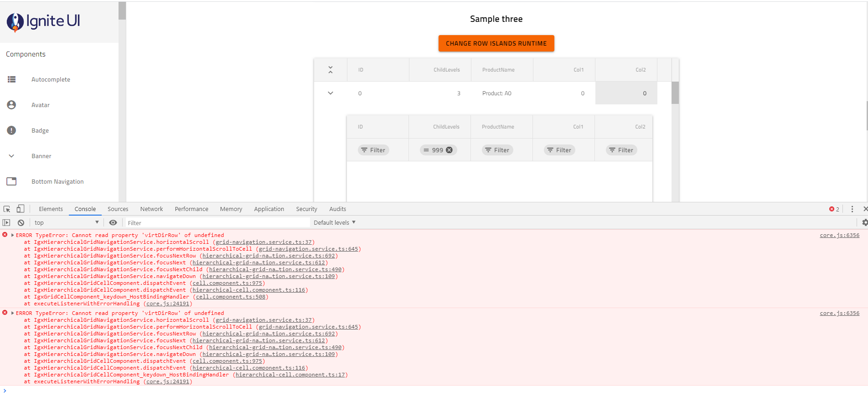
Task: Select the Badge component icon in sidebar
Action: (x=11, y=130)
